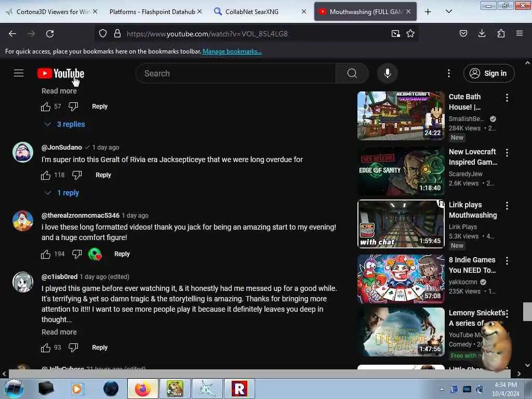The width and height of the screenshot is (532, 399).
Task: Expand the 3 replies thread
Action: click(x=65, y=125)
